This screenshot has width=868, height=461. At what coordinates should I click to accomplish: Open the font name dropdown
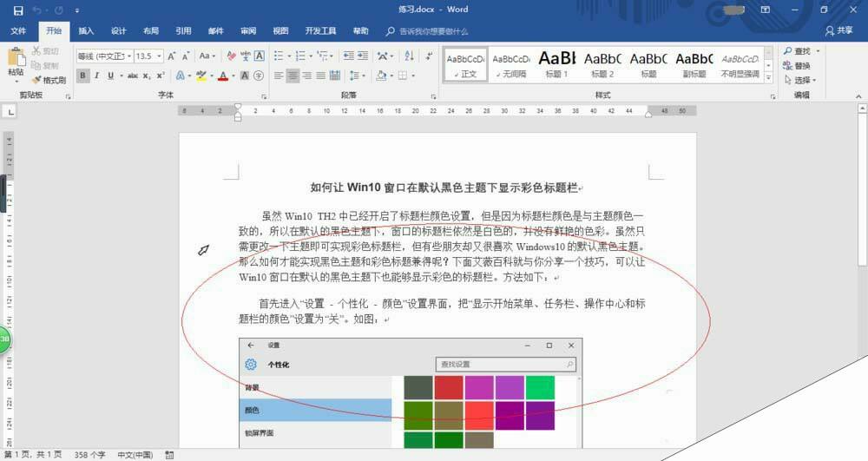click(129, 56)
